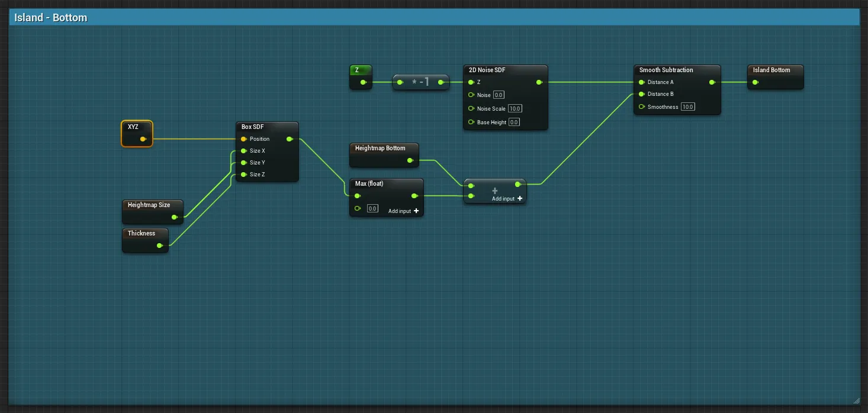Edit the Base Height value field
The image size is (868, 413).
point(513,122)
